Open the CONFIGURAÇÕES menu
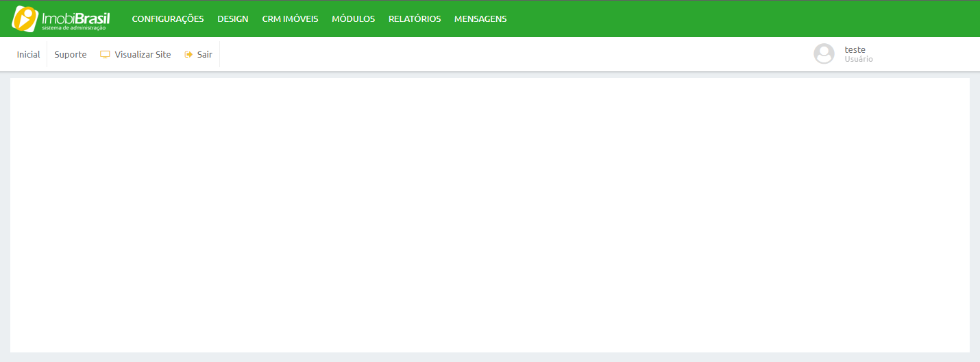This screenshot has height=362, width=980. (168, 19)
